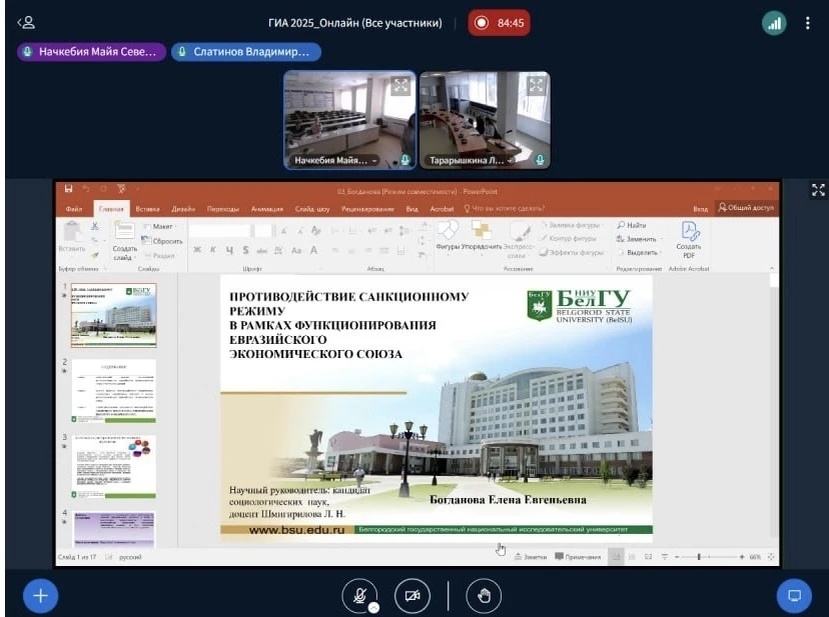This screenshot has height=617, width=829.
Task: Expand shared screen to fullscreen
Action: [818, 190]
